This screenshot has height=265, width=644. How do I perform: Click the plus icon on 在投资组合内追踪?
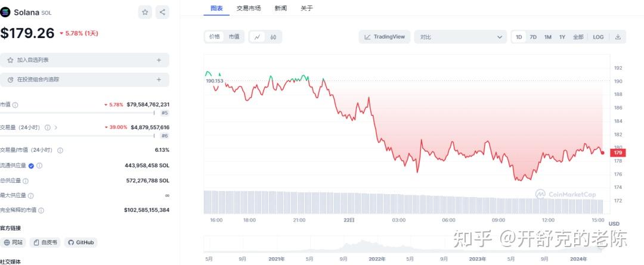click(x=159, y=80)
